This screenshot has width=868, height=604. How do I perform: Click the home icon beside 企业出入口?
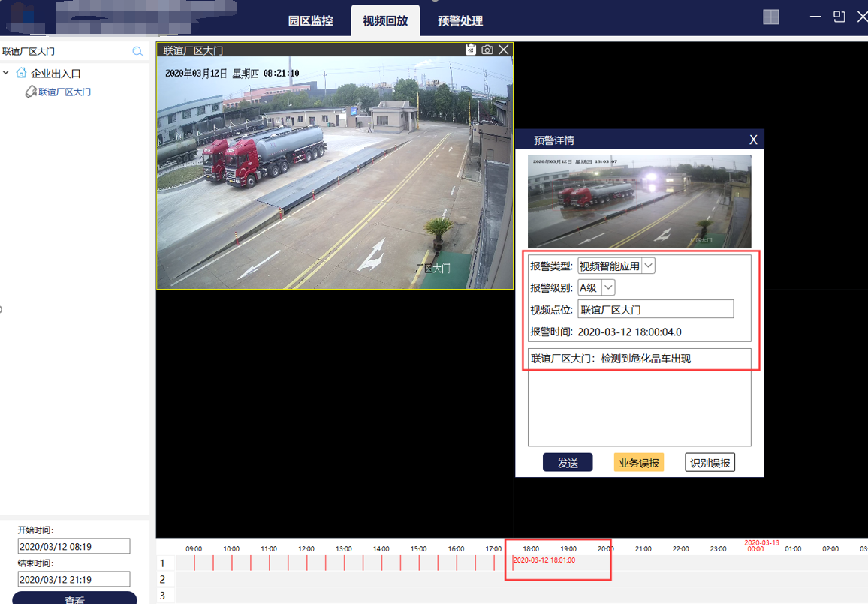click(x=21, y=73)
